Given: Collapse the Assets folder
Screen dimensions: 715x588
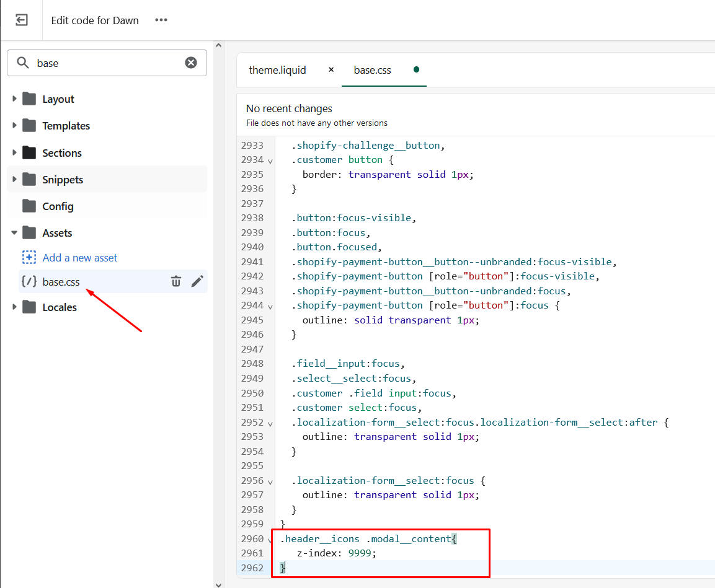Looking at the screenshot, I should [x=14, y=233].
